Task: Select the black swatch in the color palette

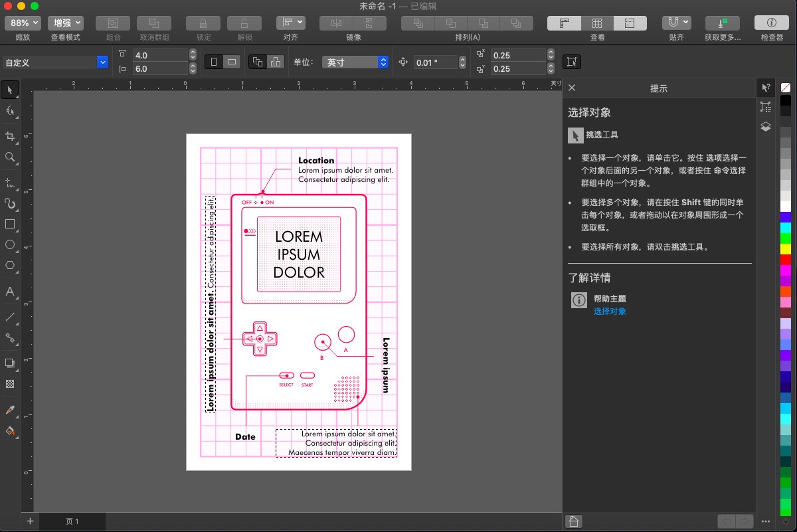Action: click(x=786, y=102)
